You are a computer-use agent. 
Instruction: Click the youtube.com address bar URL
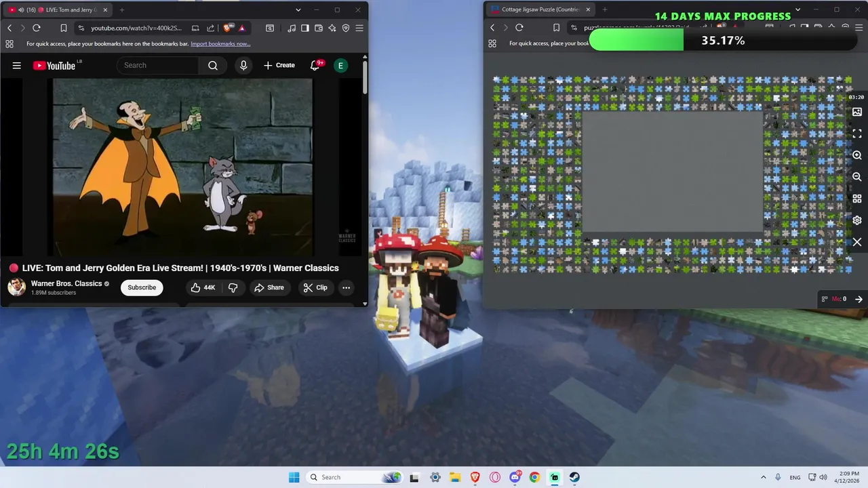point(136,28)
